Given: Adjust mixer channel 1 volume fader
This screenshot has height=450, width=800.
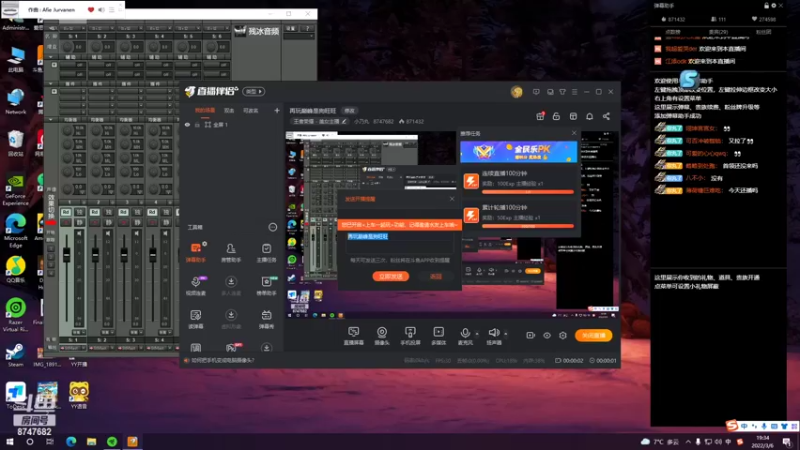Looking at the screenshot, I should point(66,254).
